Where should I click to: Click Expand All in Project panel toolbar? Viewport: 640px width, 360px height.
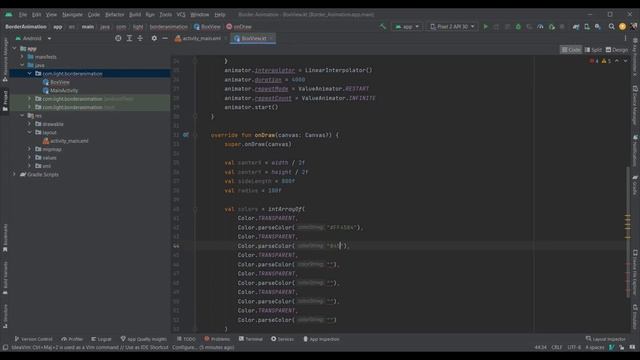[129, 38]
